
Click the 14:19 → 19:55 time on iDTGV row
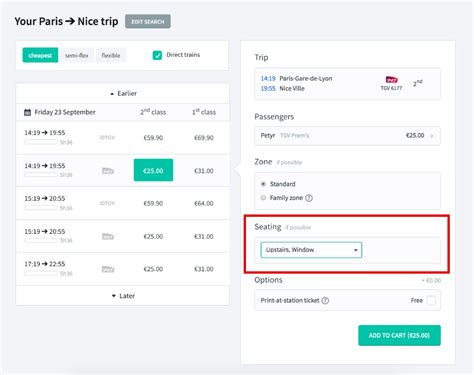45,133
